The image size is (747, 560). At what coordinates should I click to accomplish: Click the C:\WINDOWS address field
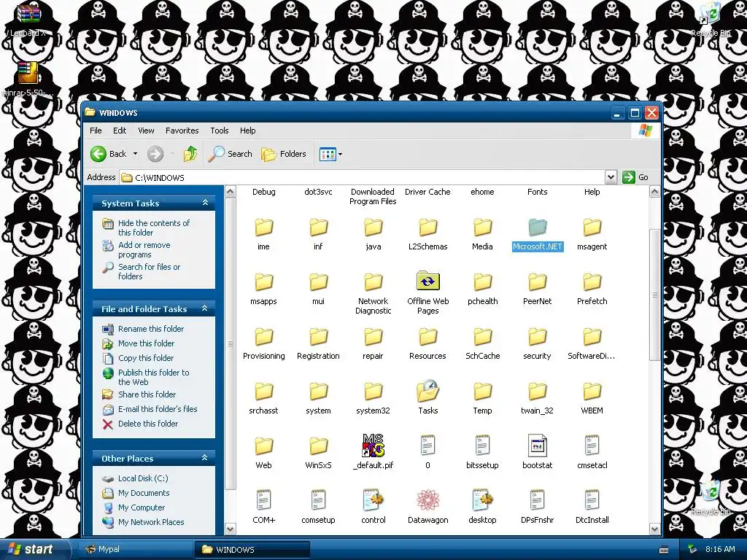click(x=362, y=178)
